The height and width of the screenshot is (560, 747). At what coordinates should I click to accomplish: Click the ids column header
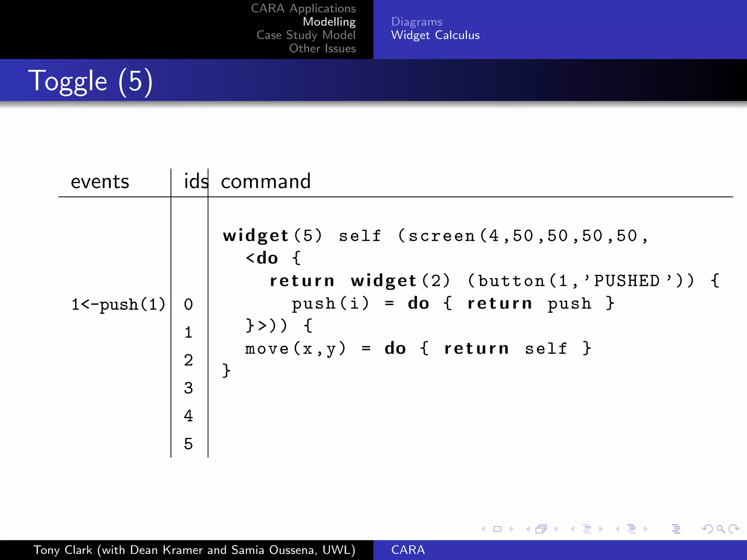tap(196, 181)
